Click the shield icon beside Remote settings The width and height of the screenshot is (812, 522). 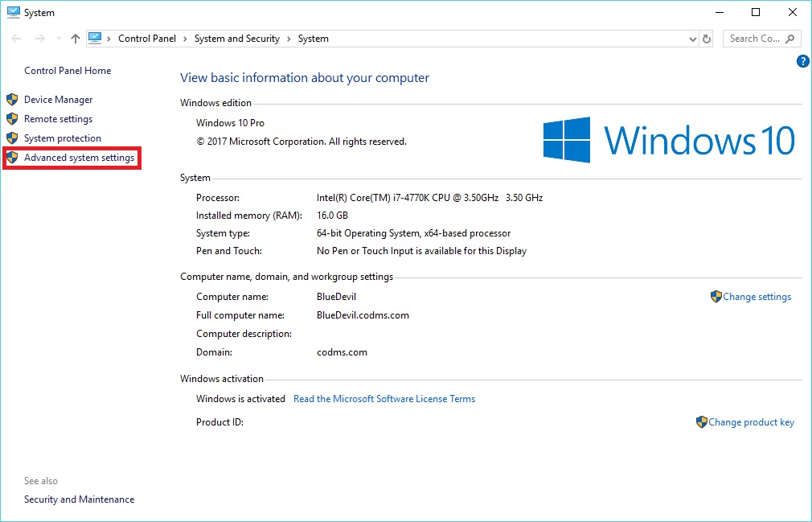[12, 118]
